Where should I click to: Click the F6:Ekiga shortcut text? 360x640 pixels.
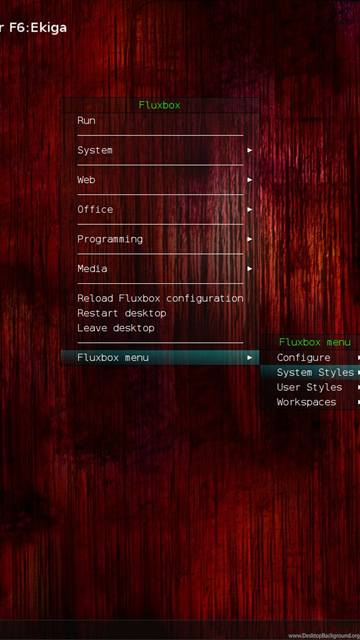tap(38, 28)
